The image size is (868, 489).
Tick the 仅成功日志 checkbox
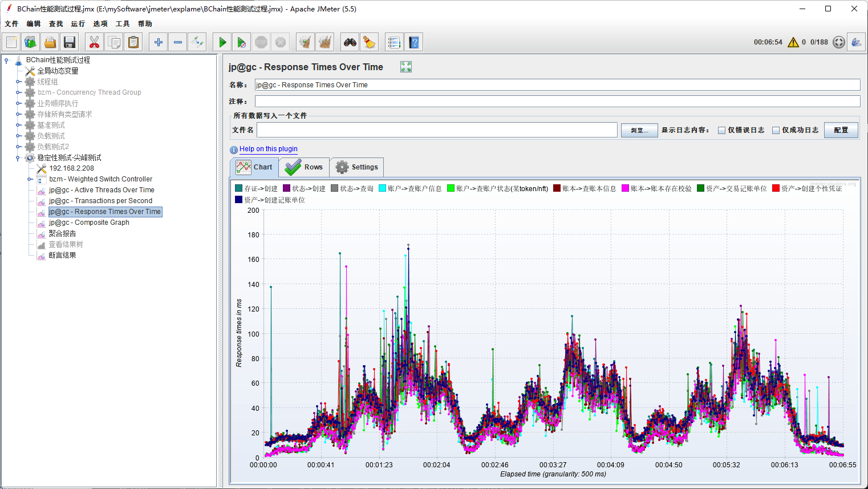[x=776, y=130]
